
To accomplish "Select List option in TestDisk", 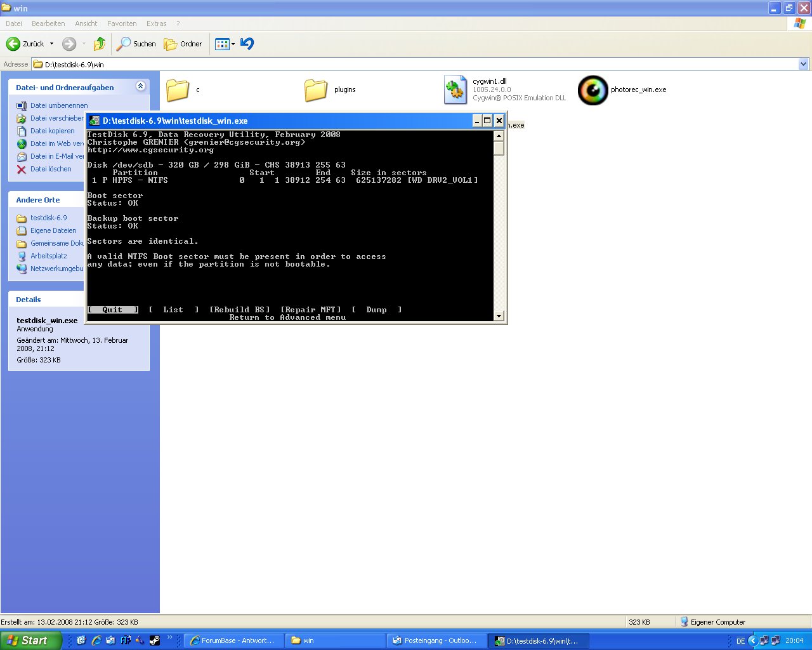I will coord(173,310).
